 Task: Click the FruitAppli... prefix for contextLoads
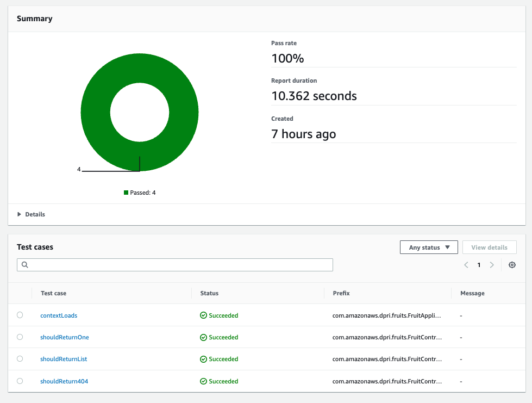[x=386, y=315]
